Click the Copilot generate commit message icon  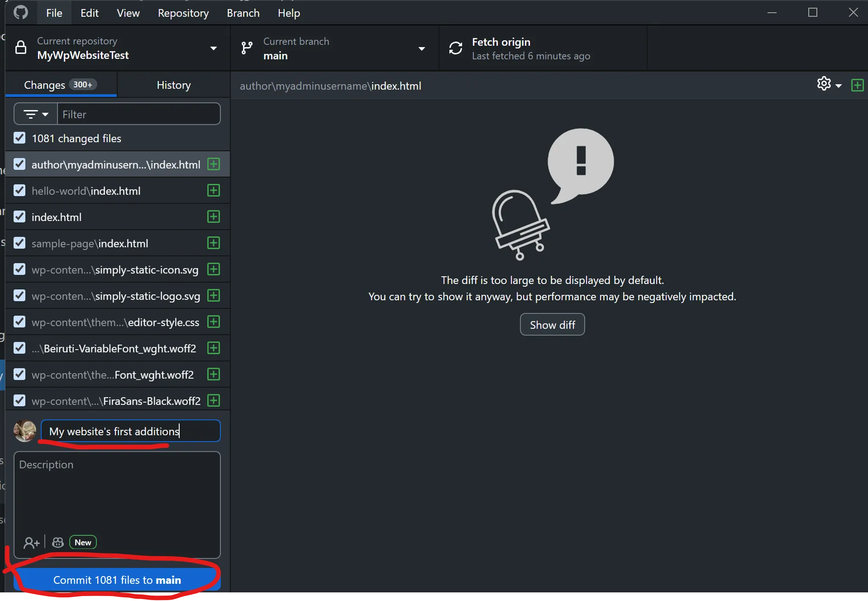click(58, 542)
